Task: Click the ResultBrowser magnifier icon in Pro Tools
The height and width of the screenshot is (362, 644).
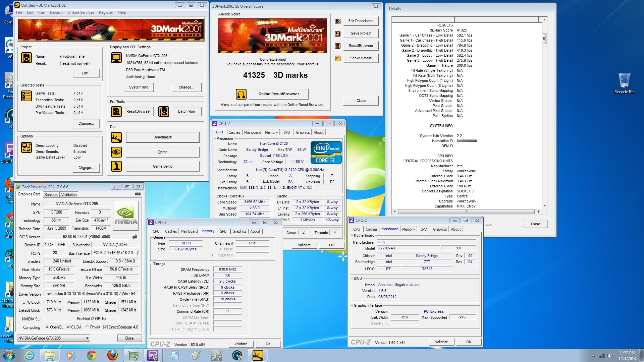Action: click(x=116, y=111)
